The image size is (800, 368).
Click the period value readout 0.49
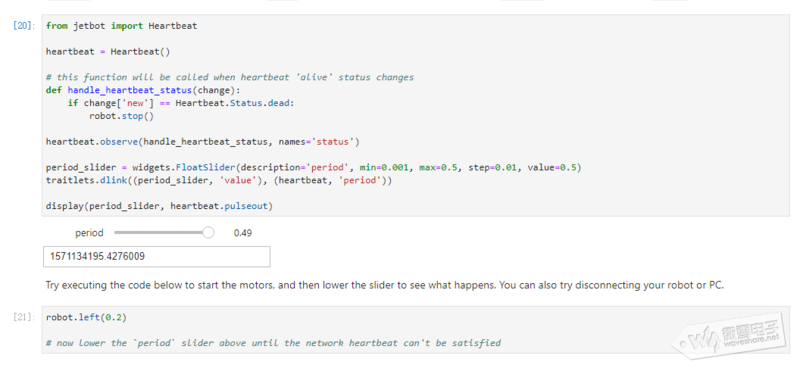click(242, 233)
